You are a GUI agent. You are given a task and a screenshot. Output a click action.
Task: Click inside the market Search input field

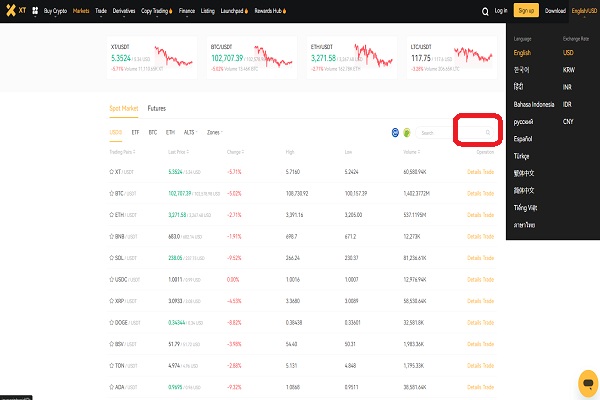[x=455, y=133]
